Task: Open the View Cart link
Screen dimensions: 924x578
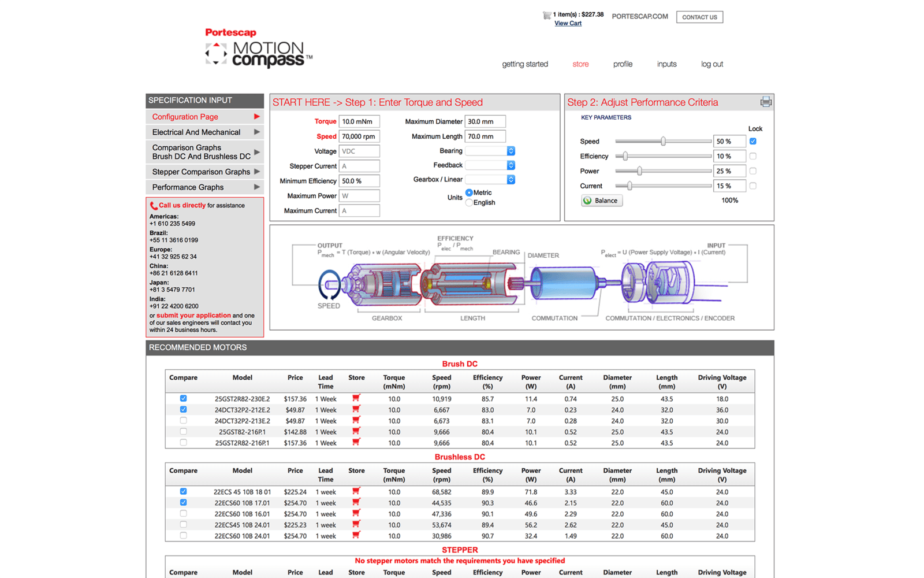Action: pos(568,24)
